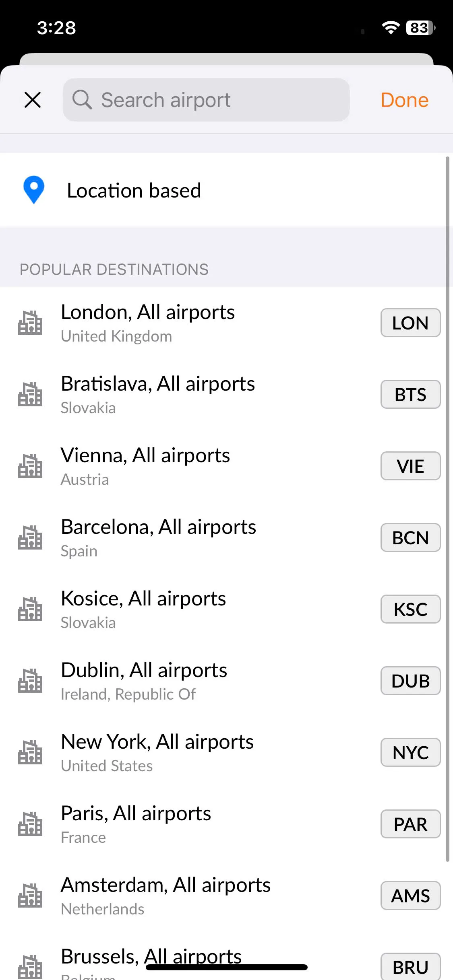The image size is (453, 980).
Task: Focus the Search airport field
Action: (206, 100)
